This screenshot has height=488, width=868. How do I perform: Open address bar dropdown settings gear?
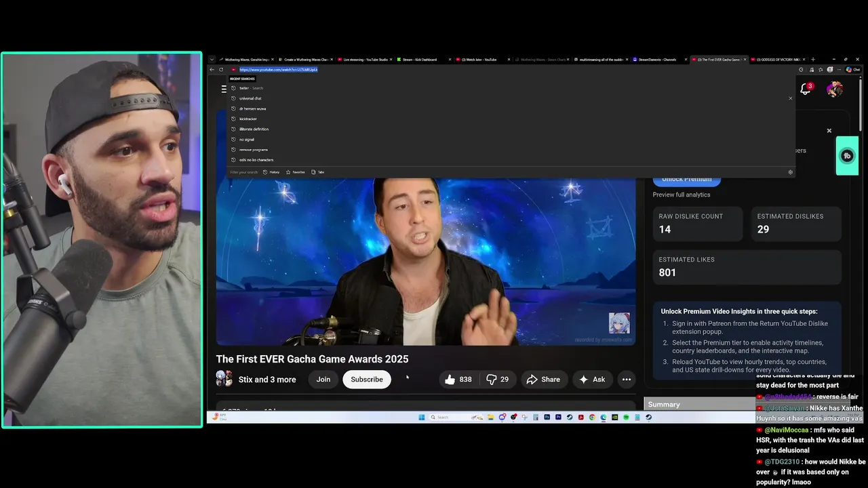point(790,172)
